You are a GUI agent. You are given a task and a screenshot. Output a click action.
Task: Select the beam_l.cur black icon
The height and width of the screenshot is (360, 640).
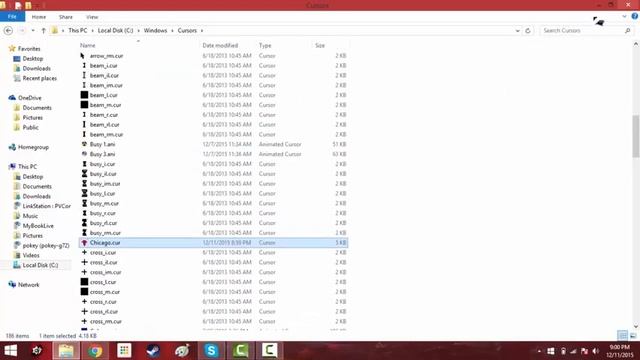pyautogui.click(x=84, y=95)
